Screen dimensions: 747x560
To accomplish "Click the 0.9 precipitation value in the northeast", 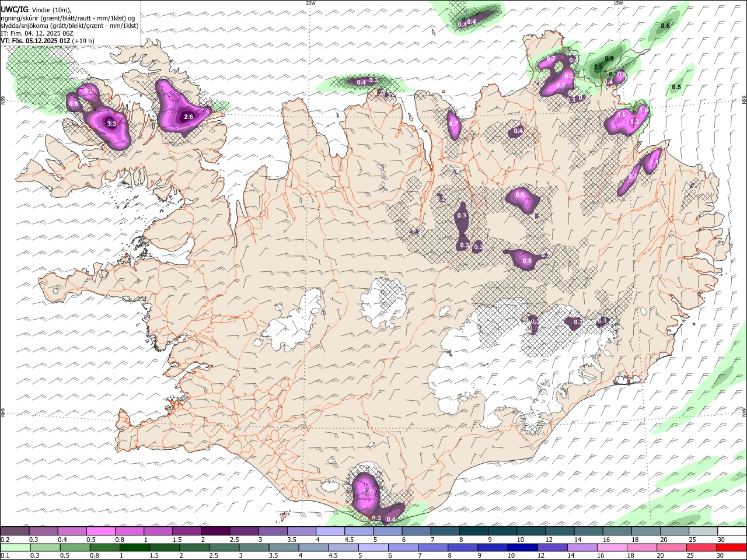I will [x=609, y=58].
